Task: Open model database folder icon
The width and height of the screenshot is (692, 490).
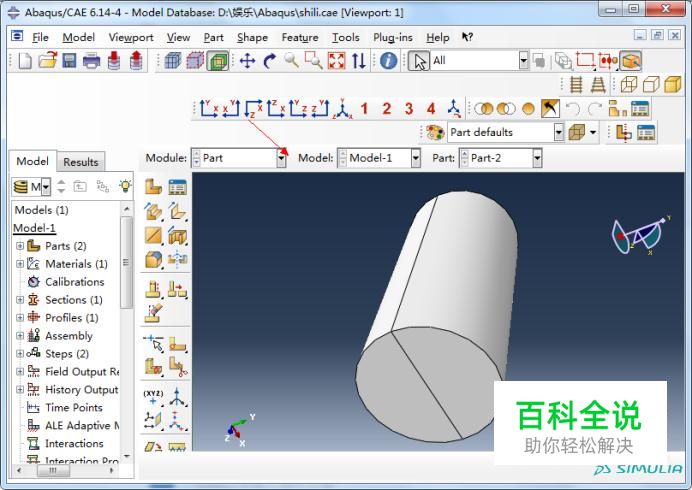Action: point(48,60)
